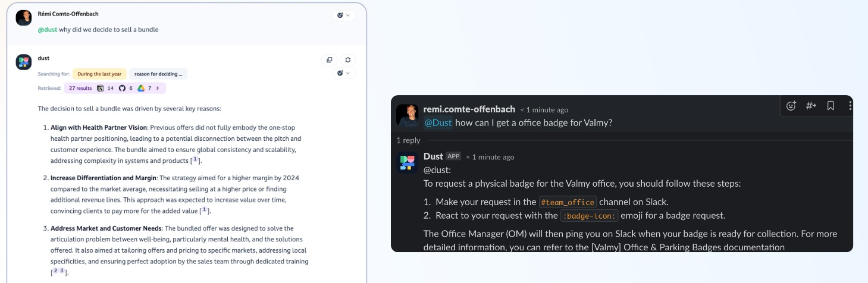Viewport: 868px width, 283px height.
Task: Click the '1 reply' thread indicator
Action: [409, 140]
